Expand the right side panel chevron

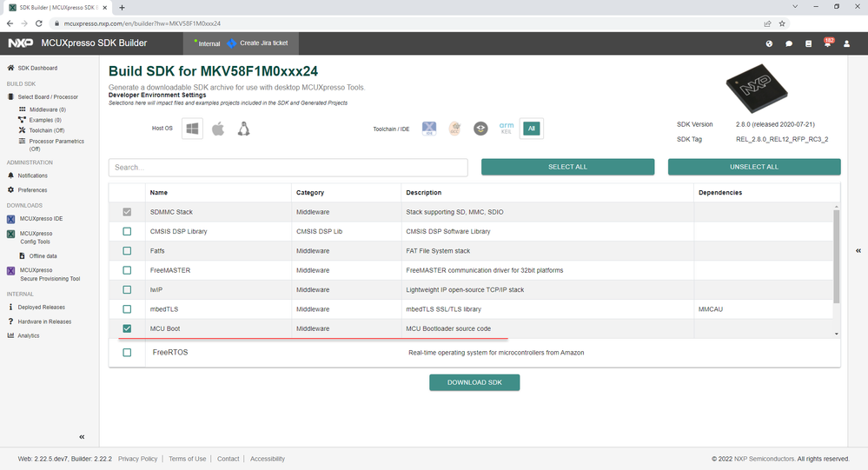(x=858, y=251)
